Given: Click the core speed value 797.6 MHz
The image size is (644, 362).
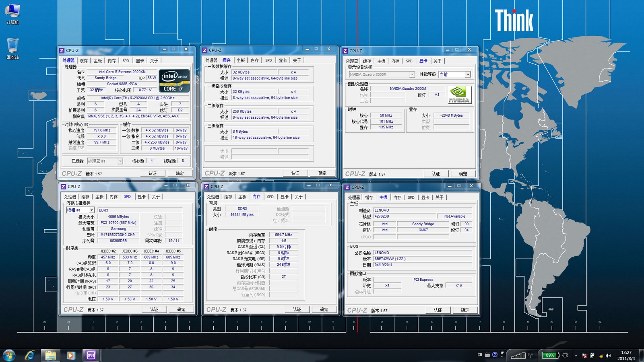Looking at the screenshot, I should [x=102, y=130].
